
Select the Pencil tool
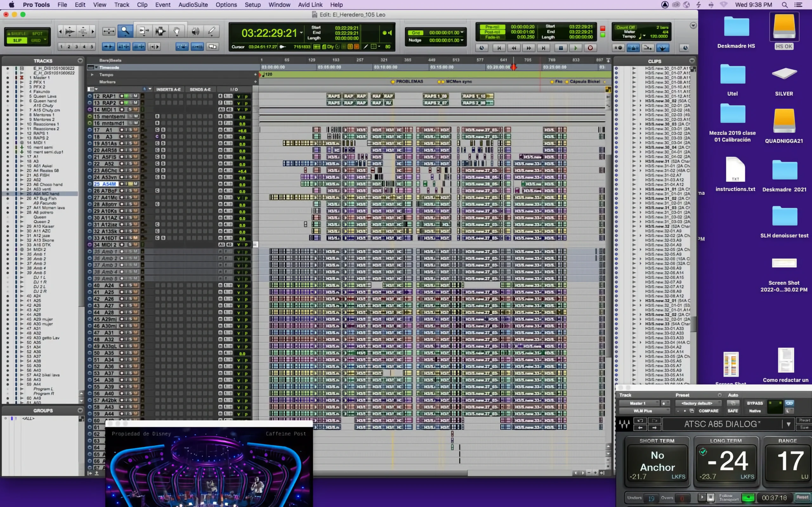[211, 31]
